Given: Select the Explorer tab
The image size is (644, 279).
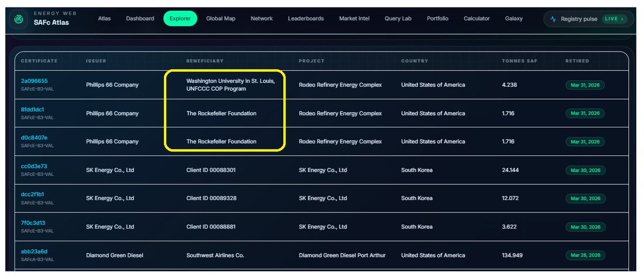Looking at the screenshot, I should (180, 19).
